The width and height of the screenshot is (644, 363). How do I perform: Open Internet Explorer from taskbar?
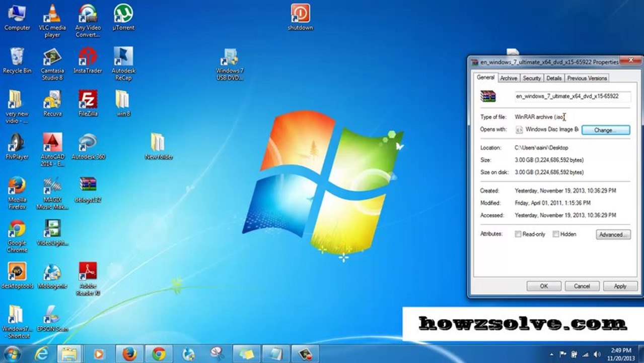[x=42, y=354]
